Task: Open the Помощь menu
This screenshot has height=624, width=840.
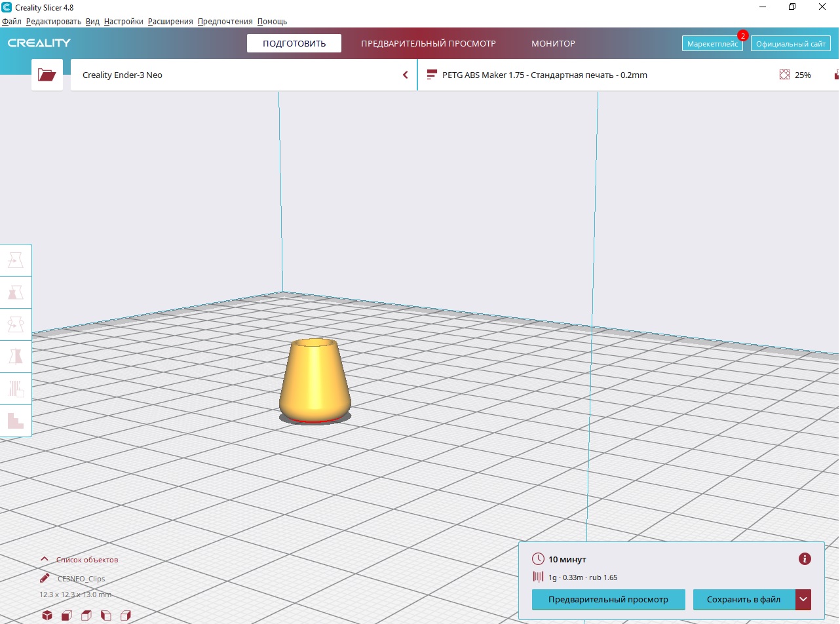Action: 272,22
